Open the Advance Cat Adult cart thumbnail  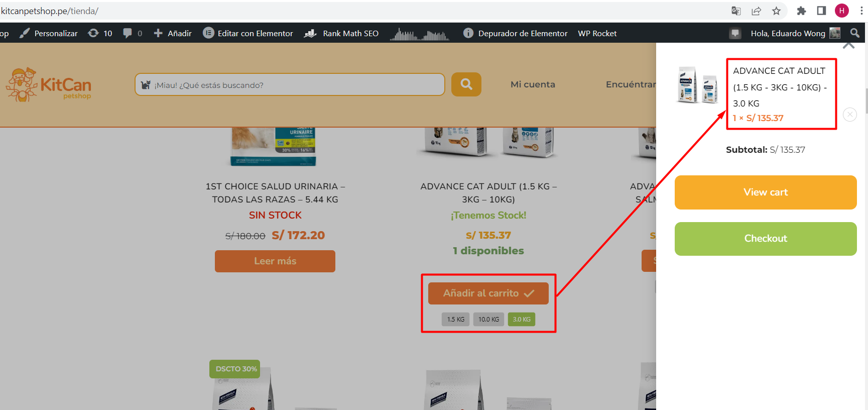(x=698, y=85)
